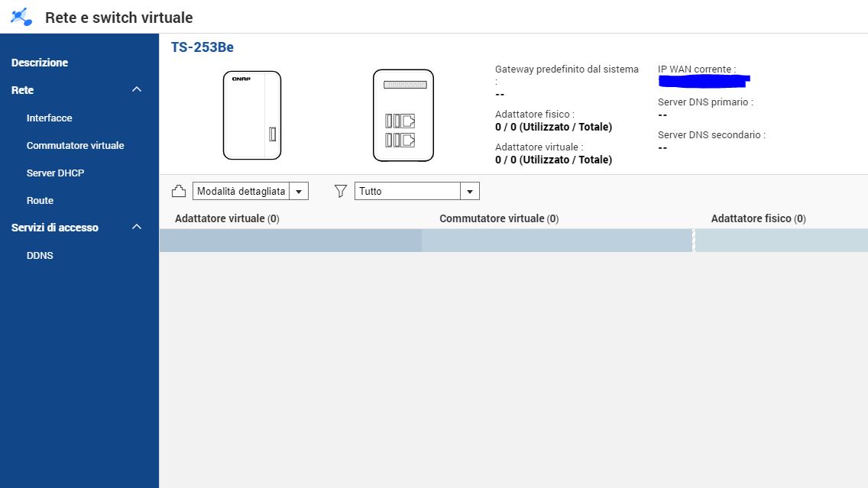The height and width of the screenshot is (488, 868).
Task: Click the striped column divider handle
Action: [x=694, y=241]
